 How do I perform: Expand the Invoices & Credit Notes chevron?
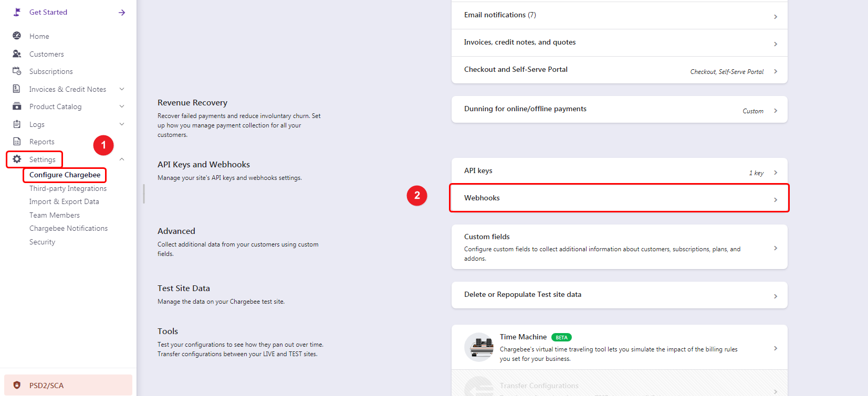[x=122, y=89]
